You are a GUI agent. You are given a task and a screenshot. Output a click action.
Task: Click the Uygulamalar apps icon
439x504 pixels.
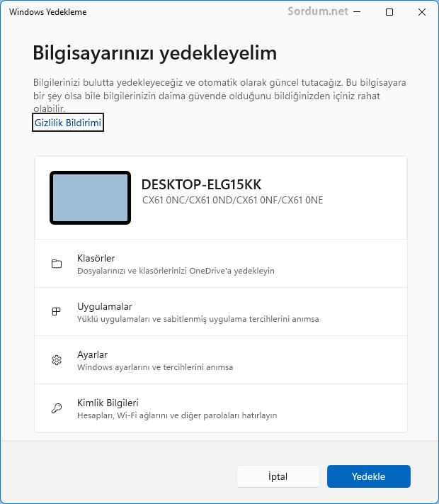(x=56, y=311)
